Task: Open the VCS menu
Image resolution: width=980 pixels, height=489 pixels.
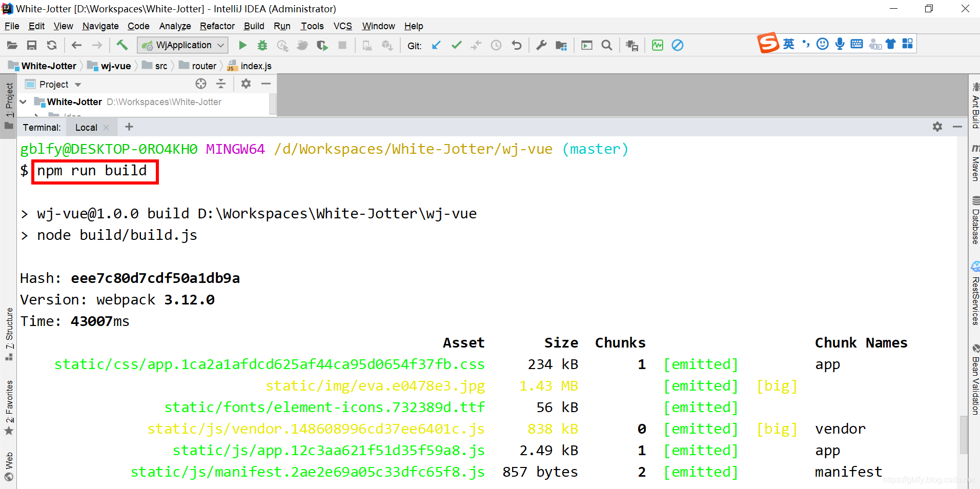Action: pyautogui.click(x=343, y=26)
